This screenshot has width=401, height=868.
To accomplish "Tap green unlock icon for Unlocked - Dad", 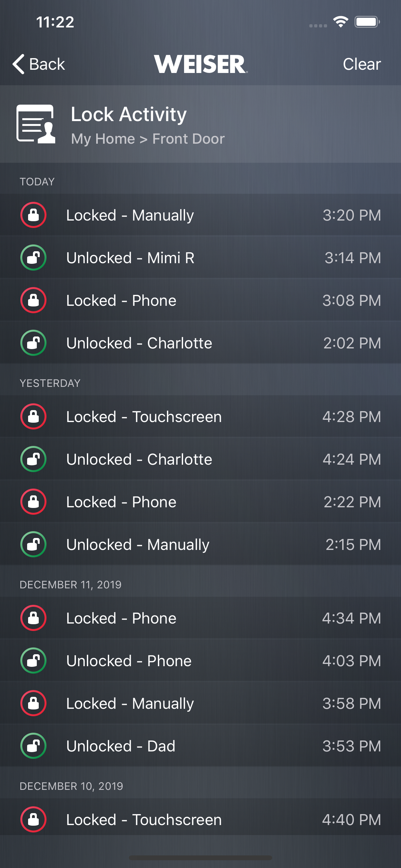I will click(33, 746).
